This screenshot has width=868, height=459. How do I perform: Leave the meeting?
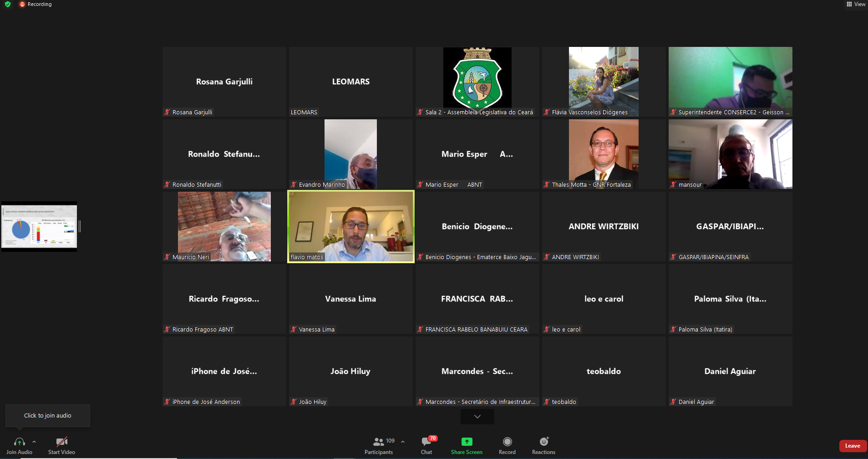point(852,446)
